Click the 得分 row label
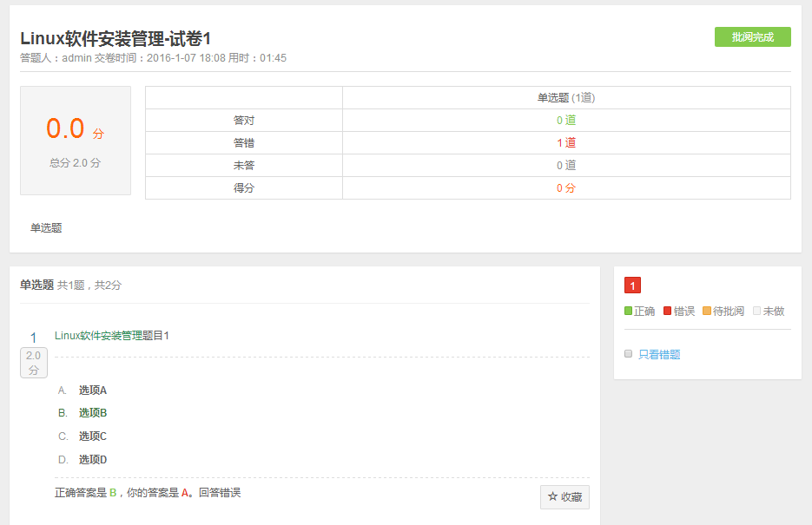 244,188
